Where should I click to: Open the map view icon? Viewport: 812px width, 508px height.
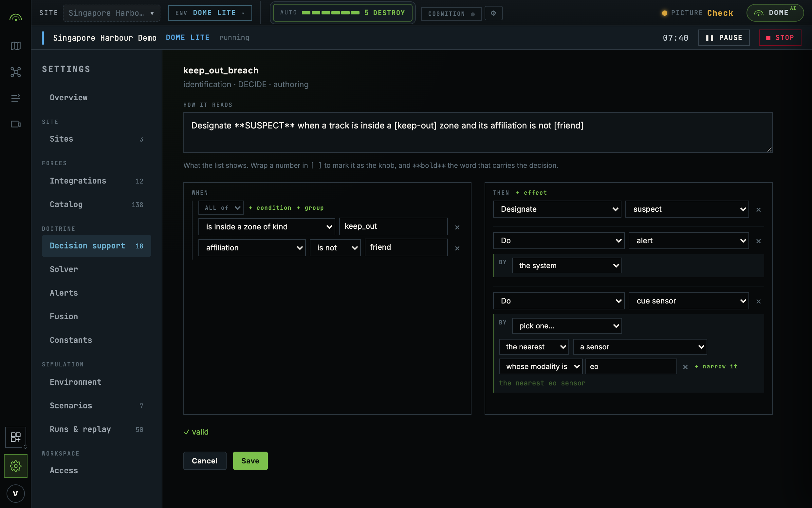[15, 46]
